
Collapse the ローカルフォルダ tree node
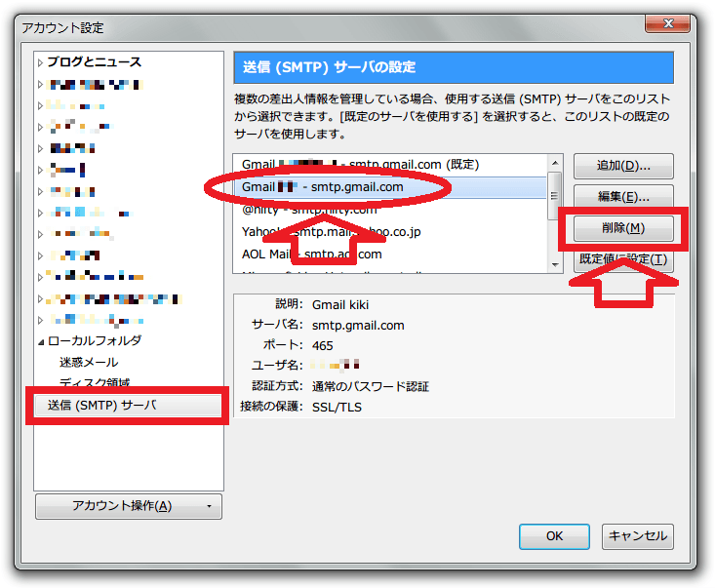41,342
